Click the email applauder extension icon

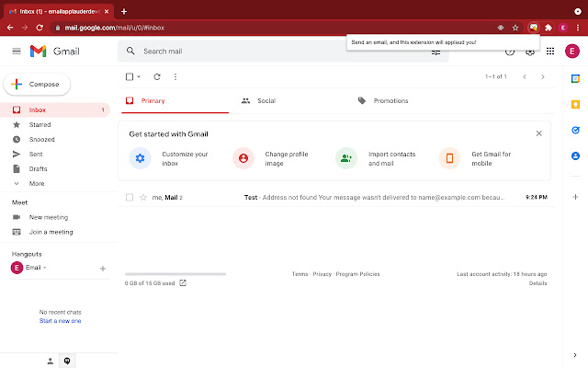533,28
